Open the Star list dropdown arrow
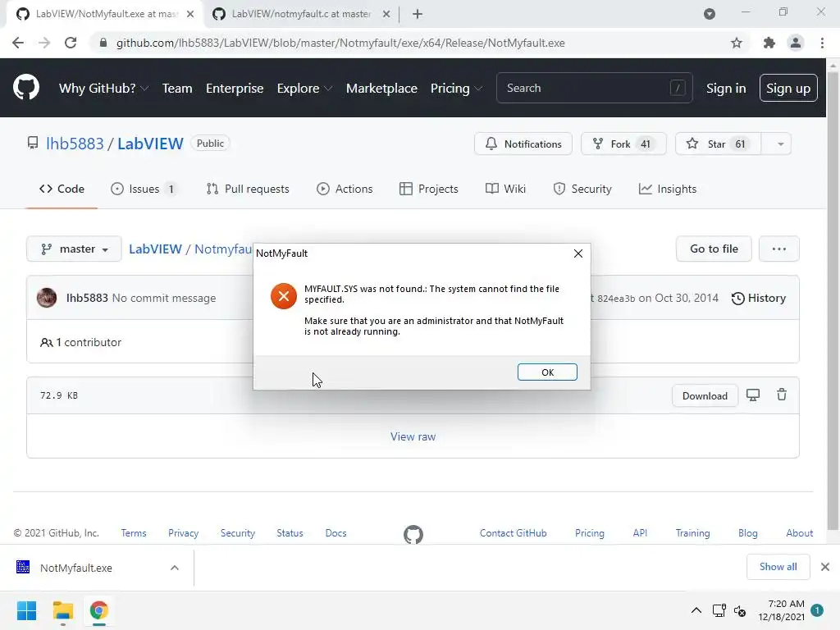This screenshot has height=630, width=840. (781, 144)
